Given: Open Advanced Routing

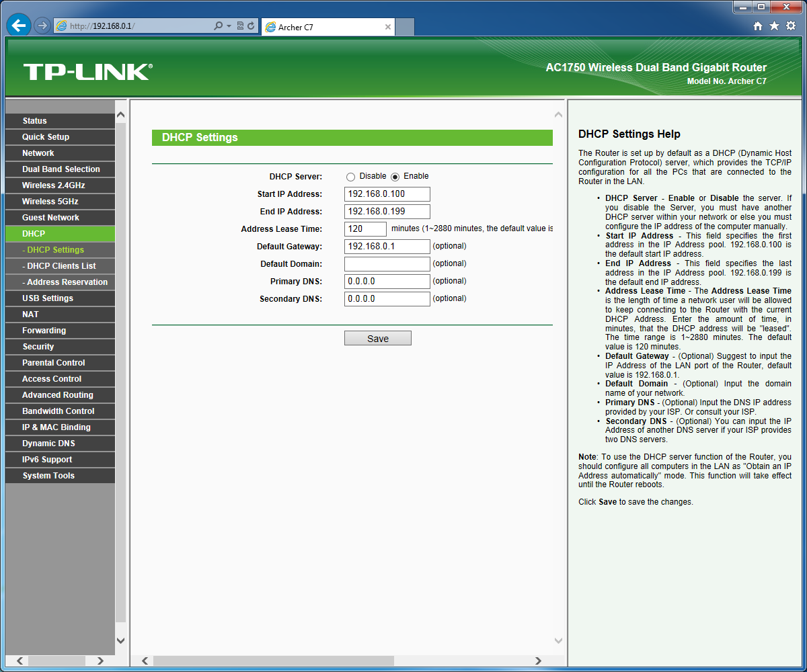Looking at the screenshot, I should pyautogui.click(x=60, y=395).
